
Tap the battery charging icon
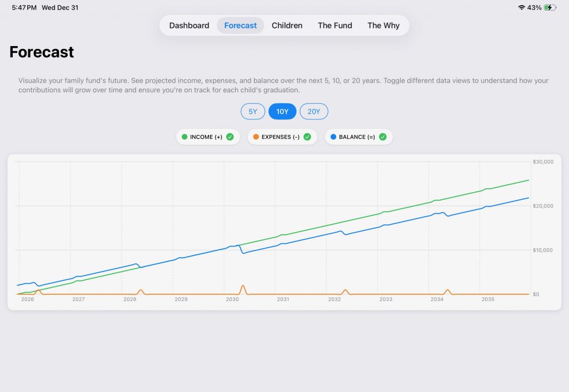550,8
